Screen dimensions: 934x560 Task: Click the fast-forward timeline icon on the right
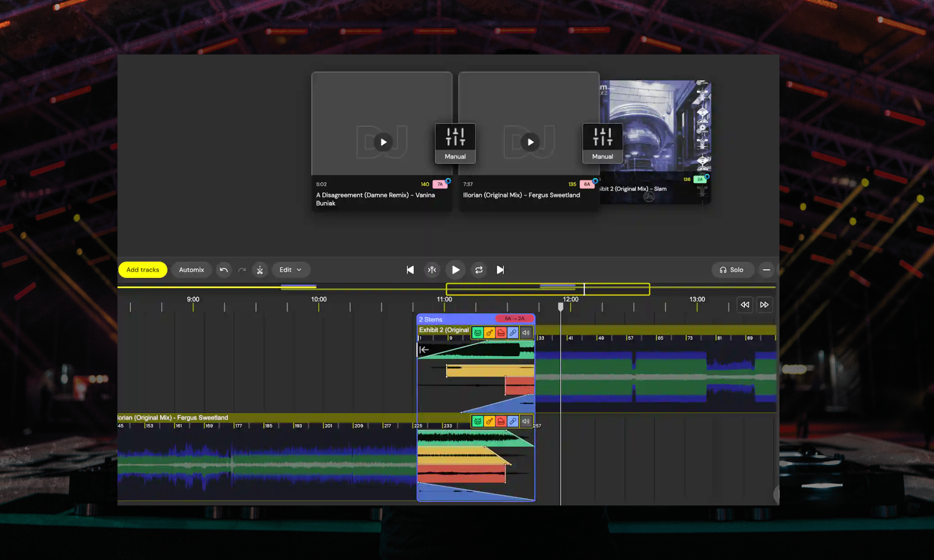pyautogui.click(x=764, y=305)
